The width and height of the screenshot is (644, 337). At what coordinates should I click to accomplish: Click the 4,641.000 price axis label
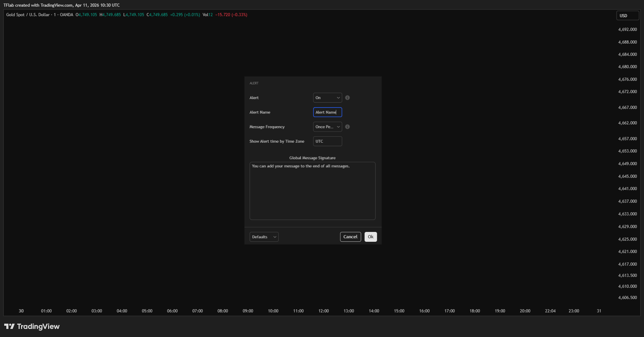coord(628,189)
